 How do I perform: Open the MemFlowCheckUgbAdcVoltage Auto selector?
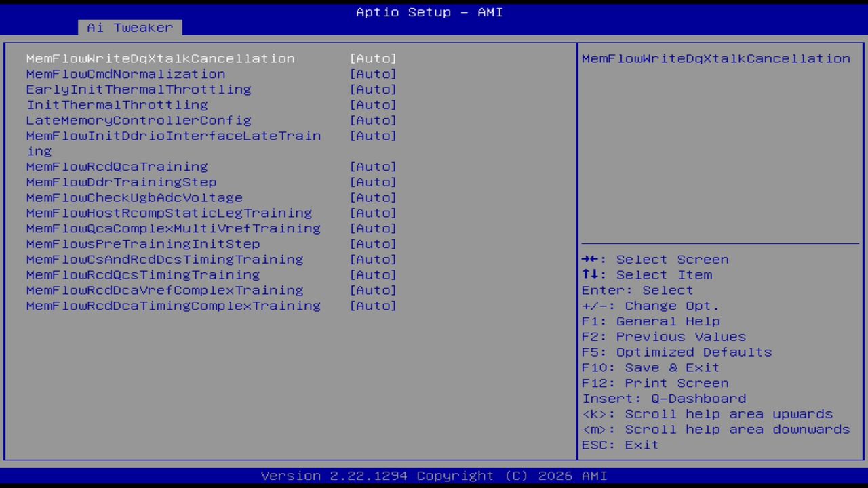click(373, 197)
